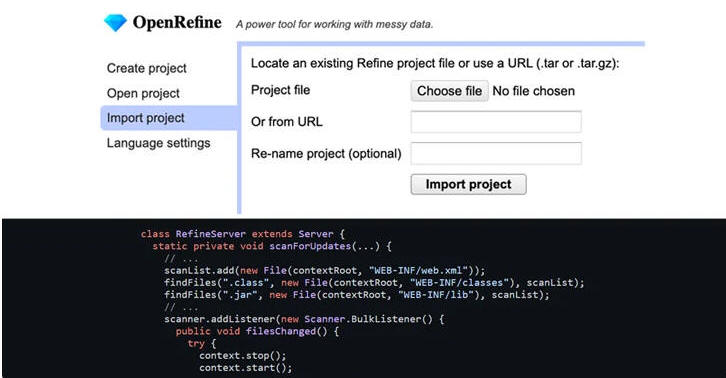
Task: Open the Language settings tab
Action: pyautogui.click(x=158, y=143)
